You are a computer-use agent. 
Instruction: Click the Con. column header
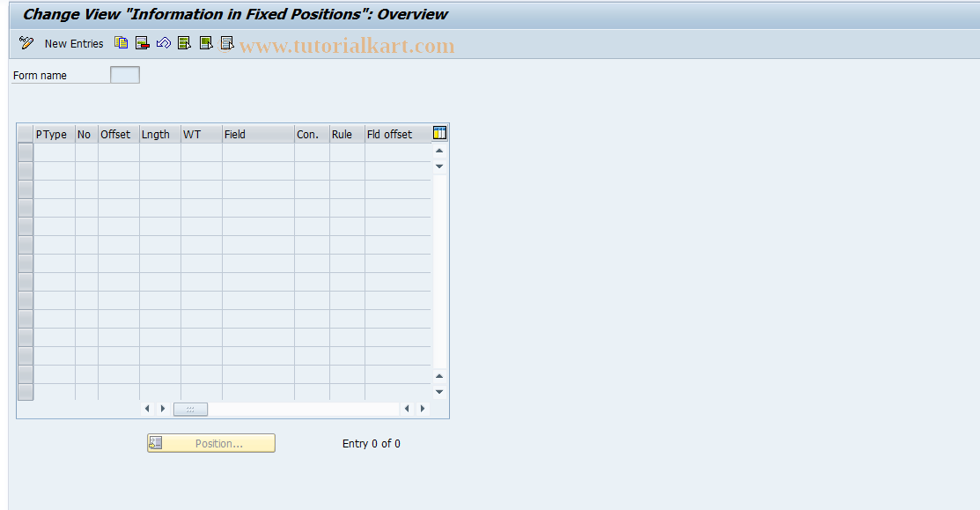[x=312, y=135]
